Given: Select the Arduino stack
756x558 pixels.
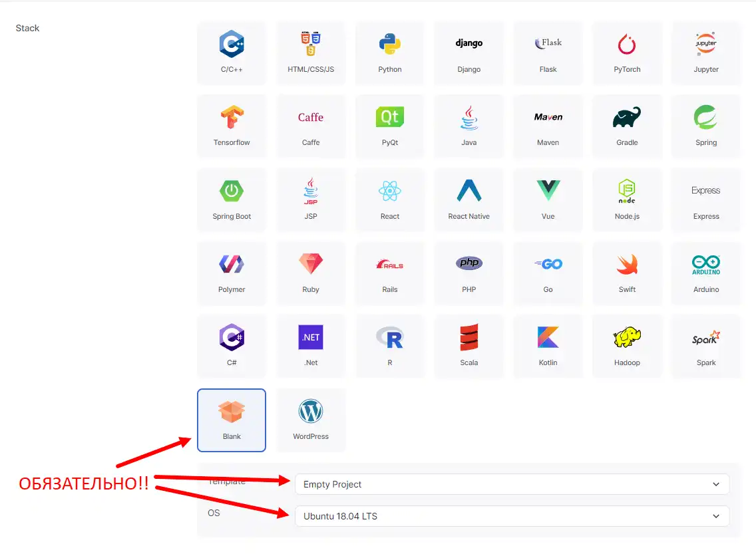Looking at the screenshot, I should click(x=706, y=273).
